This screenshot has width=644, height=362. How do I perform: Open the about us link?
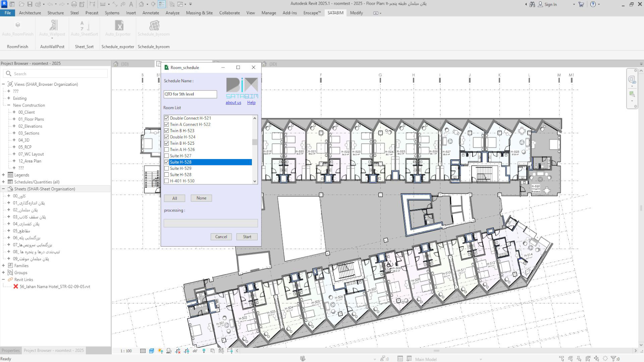point(233,103)
